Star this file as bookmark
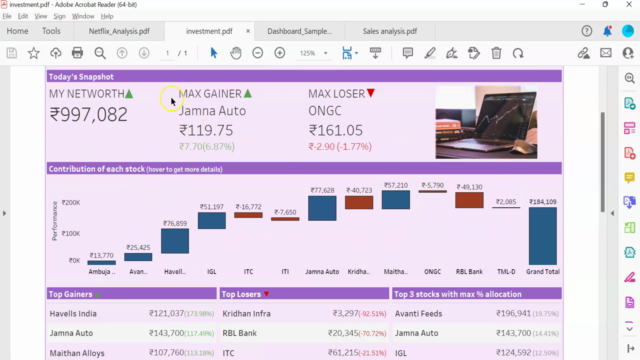Viewport: 640px width, 360px height. click(x=34, y=53)
